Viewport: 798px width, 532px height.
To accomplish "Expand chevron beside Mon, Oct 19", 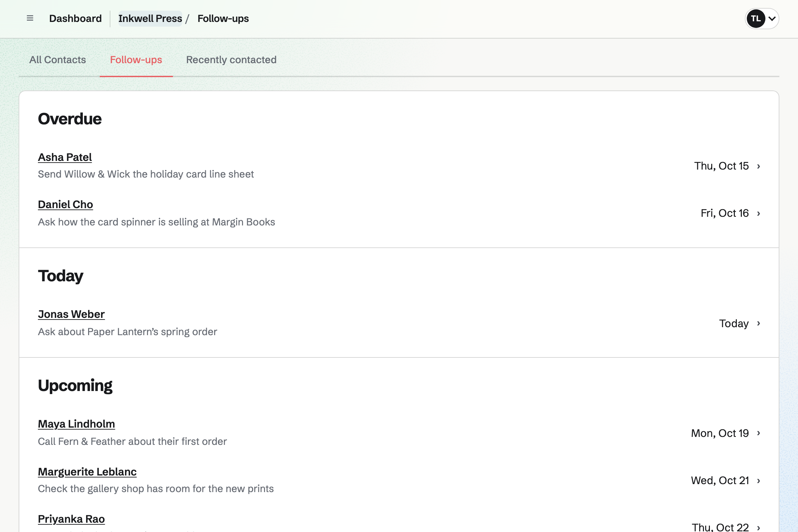I will (x=759, y=433).
